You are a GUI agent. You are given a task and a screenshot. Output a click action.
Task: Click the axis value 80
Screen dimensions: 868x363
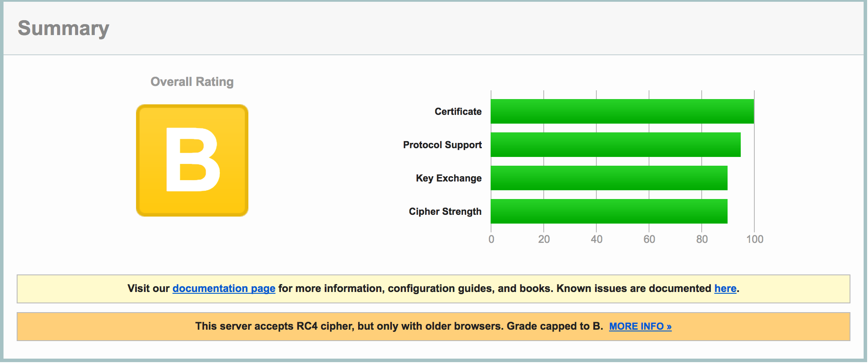tap(702, 239)
